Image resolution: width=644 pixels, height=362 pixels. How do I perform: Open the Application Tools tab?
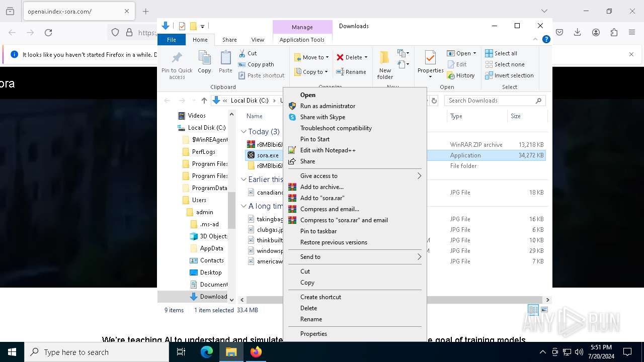(x=302, y=40)
